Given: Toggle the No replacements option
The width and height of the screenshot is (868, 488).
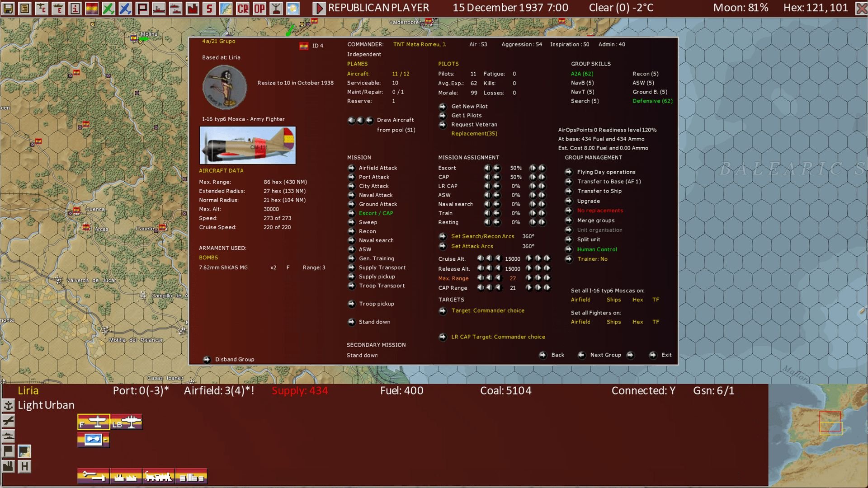Looking at the screenshot, I should coord(600,210).
